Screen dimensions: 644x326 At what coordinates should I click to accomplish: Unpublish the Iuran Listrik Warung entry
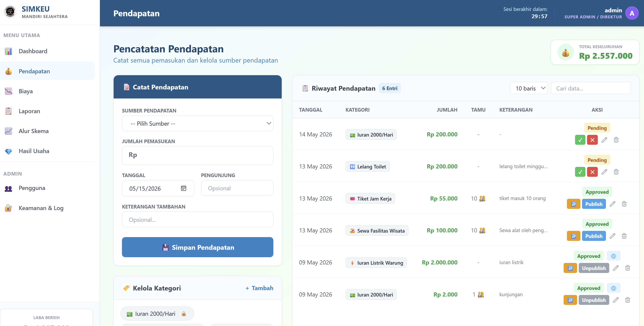tap(594, 268)
